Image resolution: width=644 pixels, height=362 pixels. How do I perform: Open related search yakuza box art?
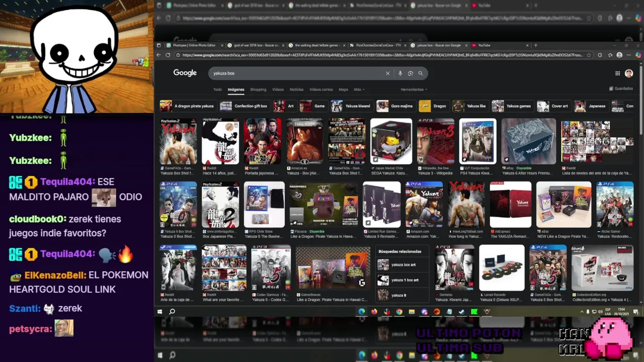[401, 265]
